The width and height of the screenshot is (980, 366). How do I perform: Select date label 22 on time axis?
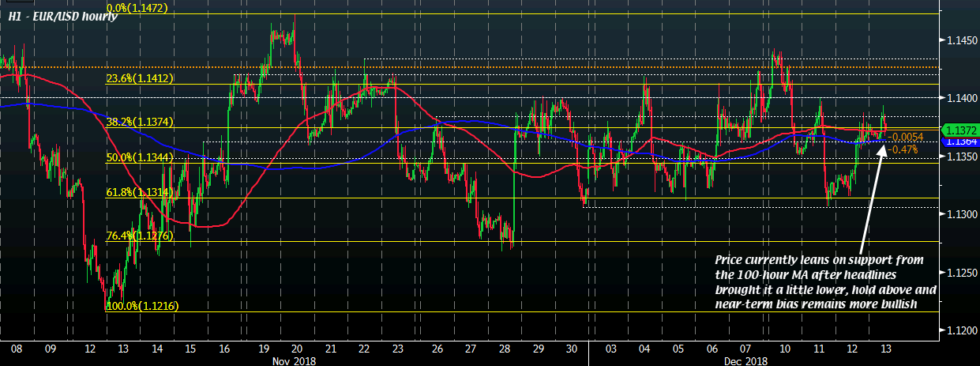pyautogui.click(x=365, y=349)
